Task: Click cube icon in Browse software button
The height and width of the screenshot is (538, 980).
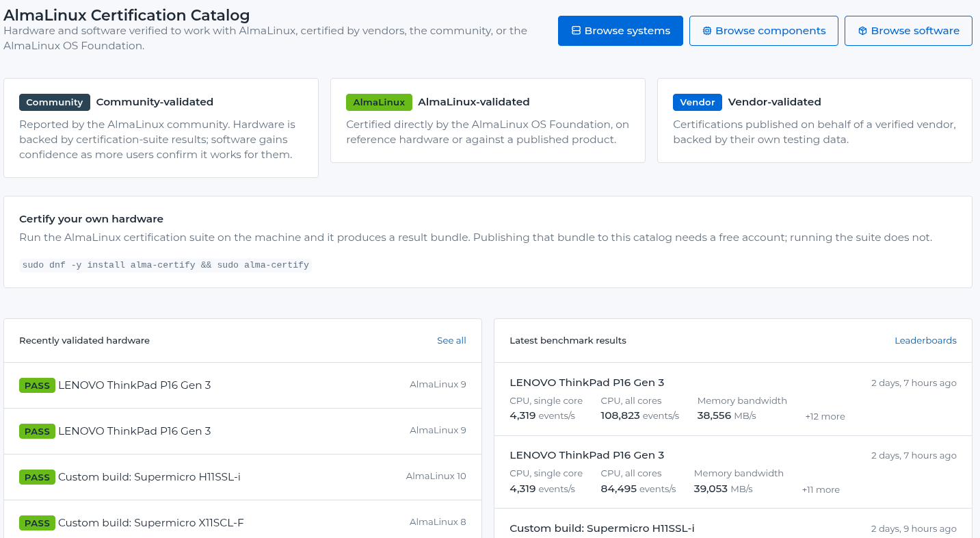Action: coord(862,31)
